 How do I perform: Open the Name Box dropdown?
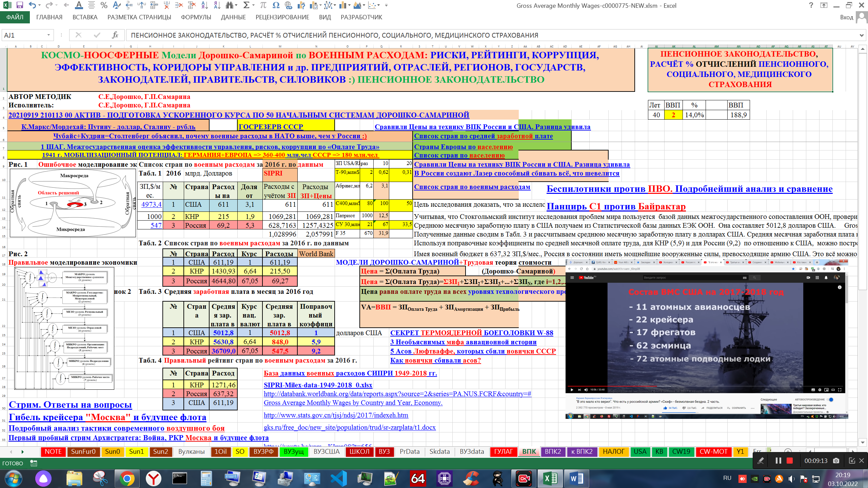(48, 35)
